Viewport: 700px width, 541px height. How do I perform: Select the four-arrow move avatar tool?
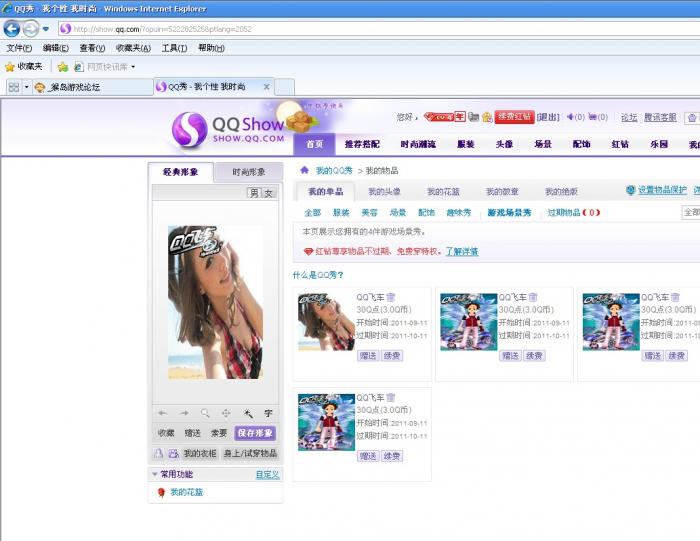click(x=226, y=413)
